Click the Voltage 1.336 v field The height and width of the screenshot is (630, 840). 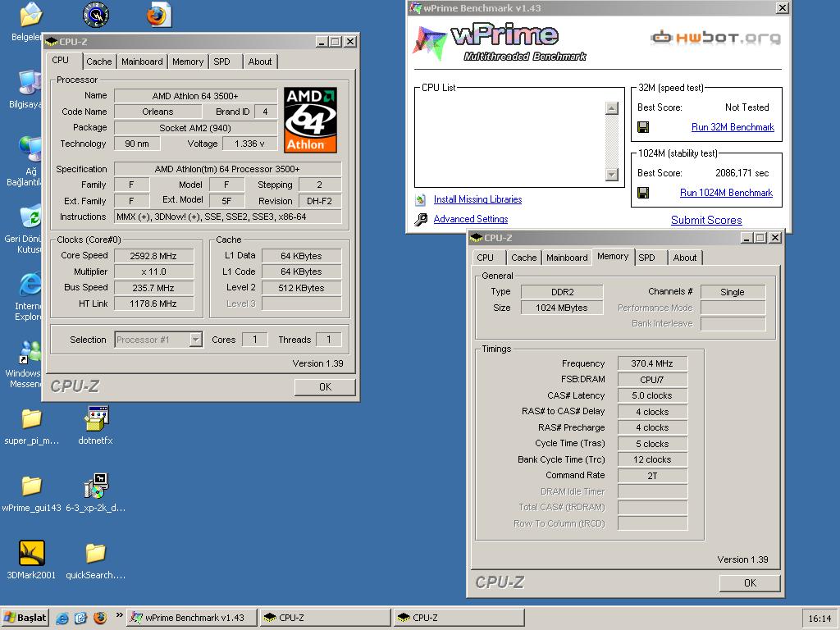click(x=249, y=144)
